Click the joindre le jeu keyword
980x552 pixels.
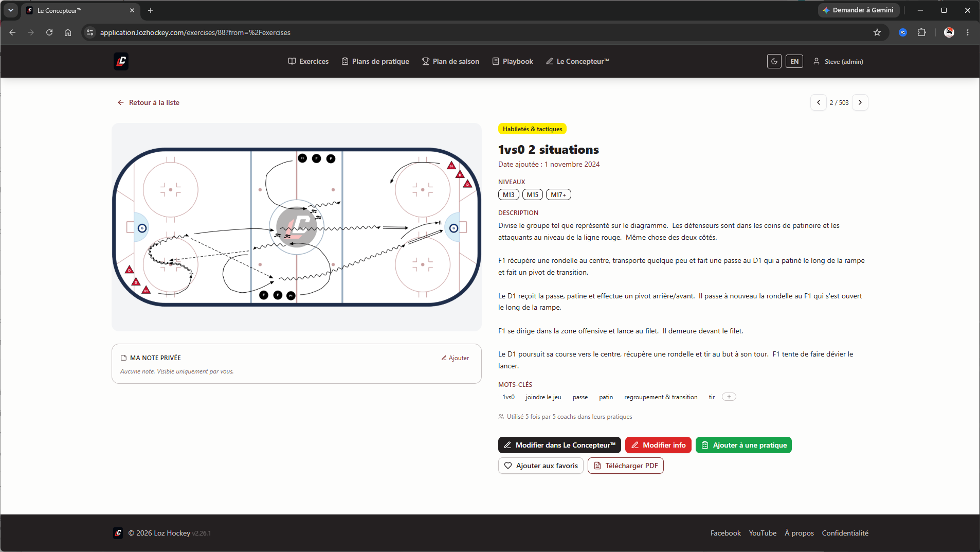click(543, 397)
